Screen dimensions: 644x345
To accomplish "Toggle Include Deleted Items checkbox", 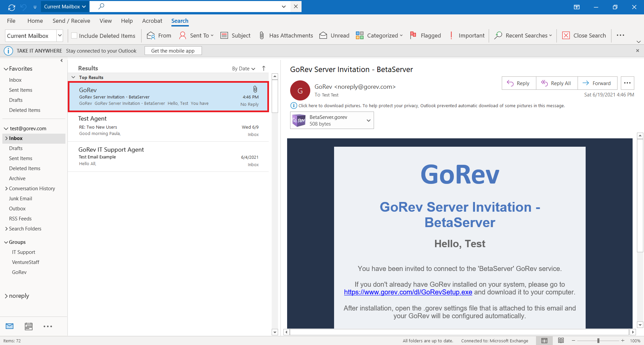I will [x=74, y=36].
